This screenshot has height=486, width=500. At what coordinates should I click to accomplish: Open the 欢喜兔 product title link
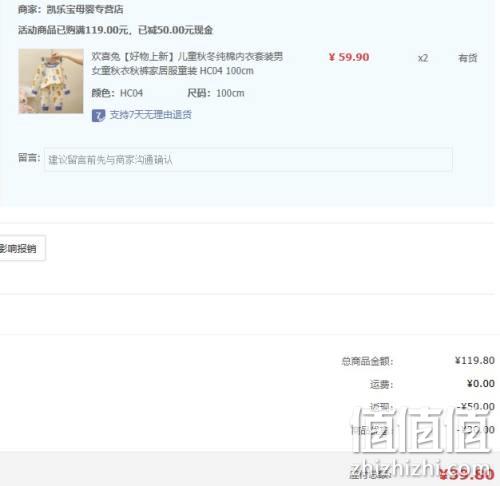tap(187, 63)
